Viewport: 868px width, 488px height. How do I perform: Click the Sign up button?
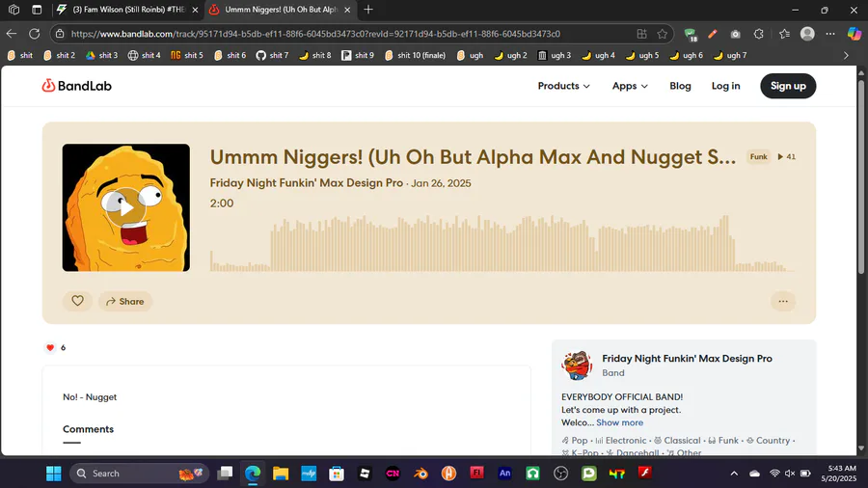(788, 86)
